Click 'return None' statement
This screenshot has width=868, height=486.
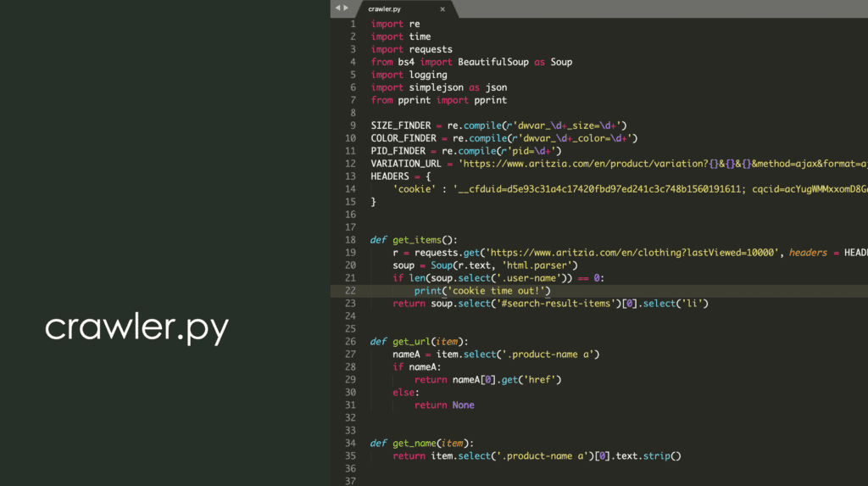(x=444, y=405)
